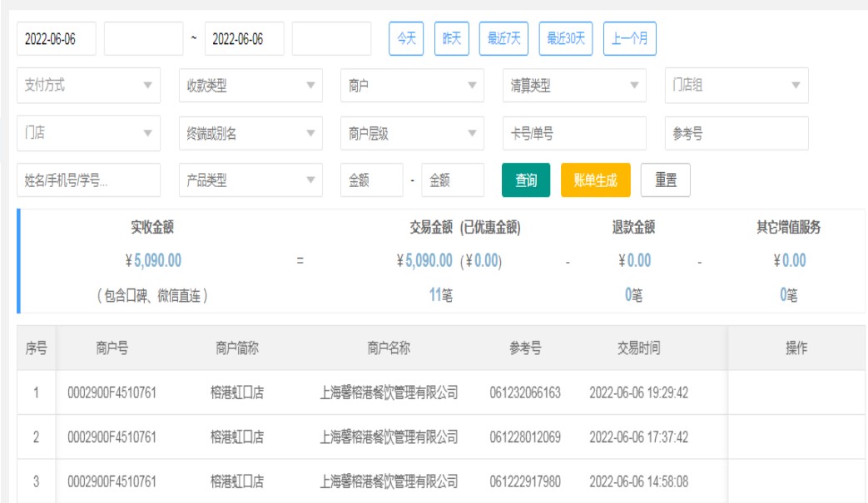868x503 pixels.
Task: Click the 参考号 input field
Action: pyautogui.click(x=736, y=133)
